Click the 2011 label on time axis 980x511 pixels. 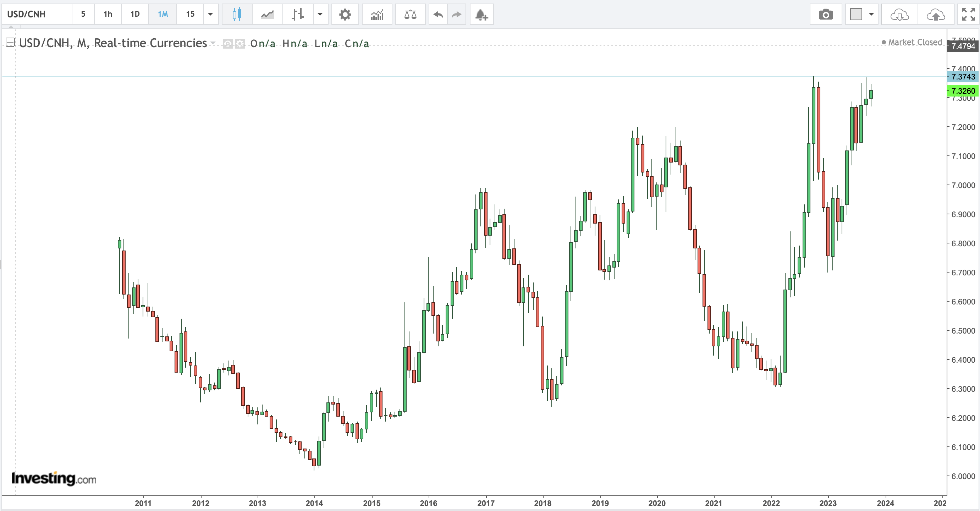(143, 503)
